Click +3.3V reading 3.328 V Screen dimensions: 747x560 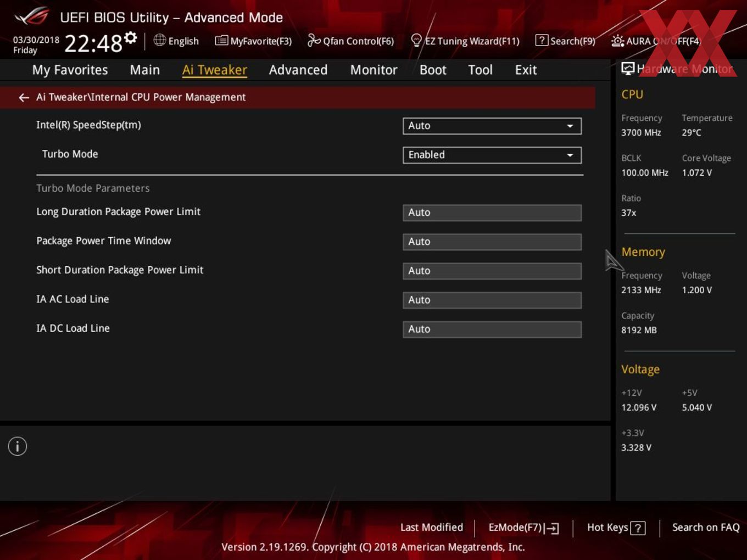click(x=636, y=447)
